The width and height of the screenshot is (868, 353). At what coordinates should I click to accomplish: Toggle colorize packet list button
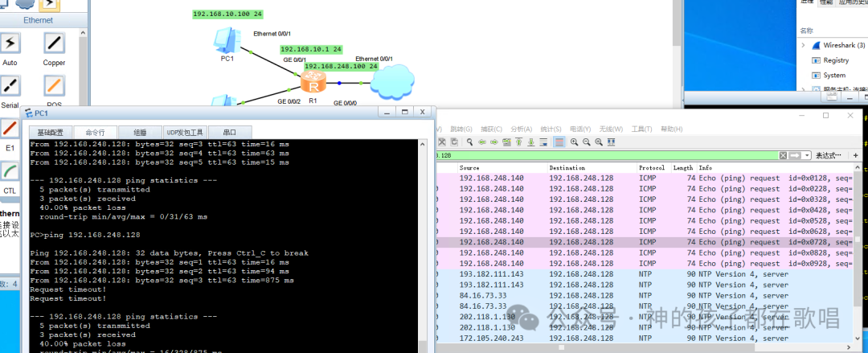pos(559,142)
